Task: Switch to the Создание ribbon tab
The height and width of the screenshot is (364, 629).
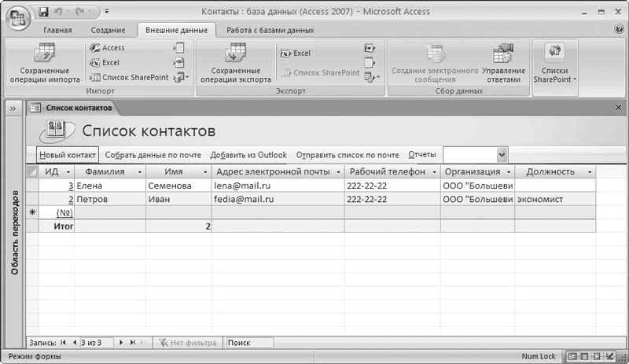Action: [x=106, y=30]
